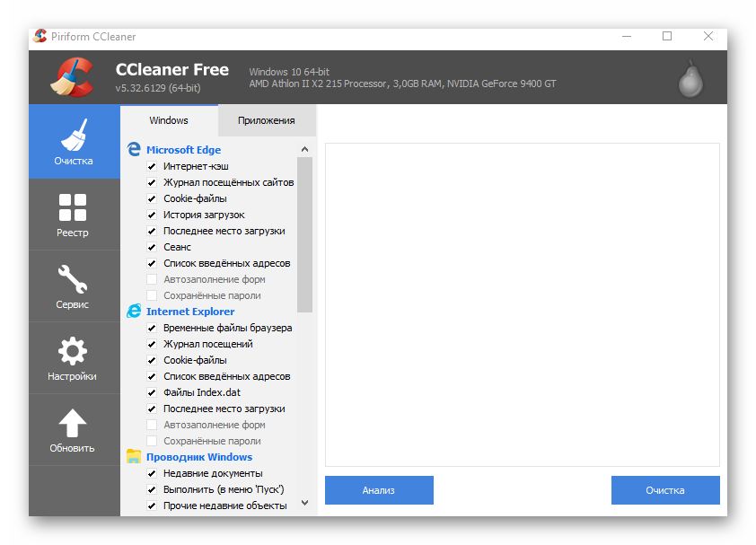Switch to the Приложения tab
The image size is (756, 545).
point(267,120)
